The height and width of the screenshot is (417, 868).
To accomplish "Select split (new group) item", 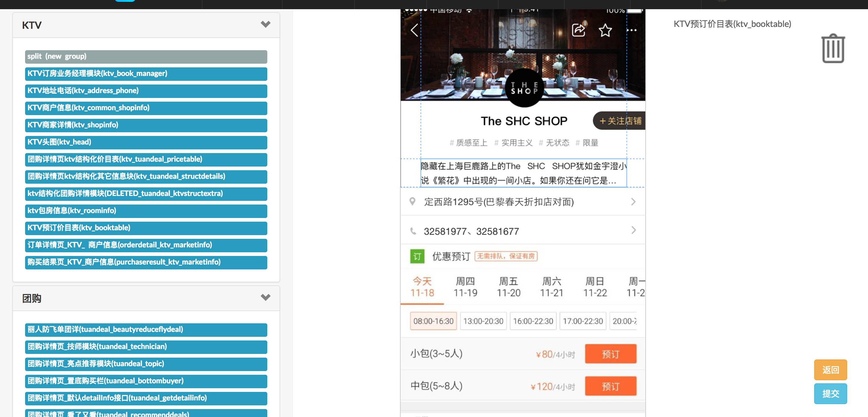I will [146, 57].
